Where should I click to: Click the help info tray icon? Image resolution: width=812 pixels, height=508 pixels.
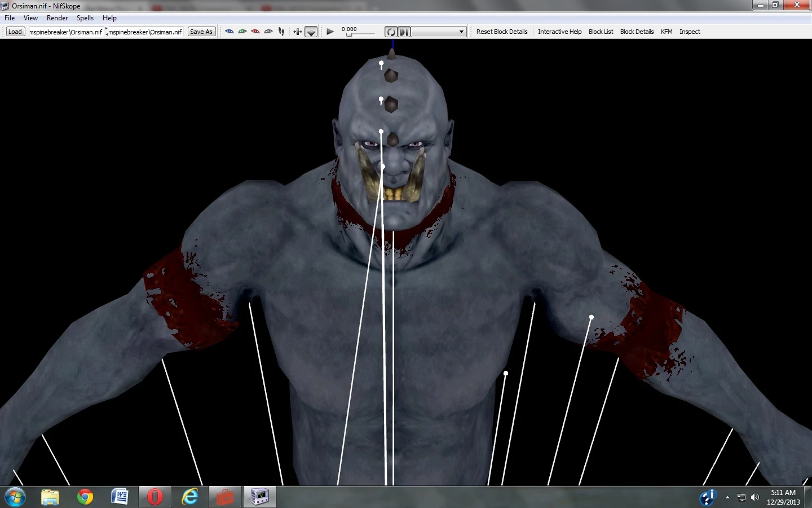707,497
